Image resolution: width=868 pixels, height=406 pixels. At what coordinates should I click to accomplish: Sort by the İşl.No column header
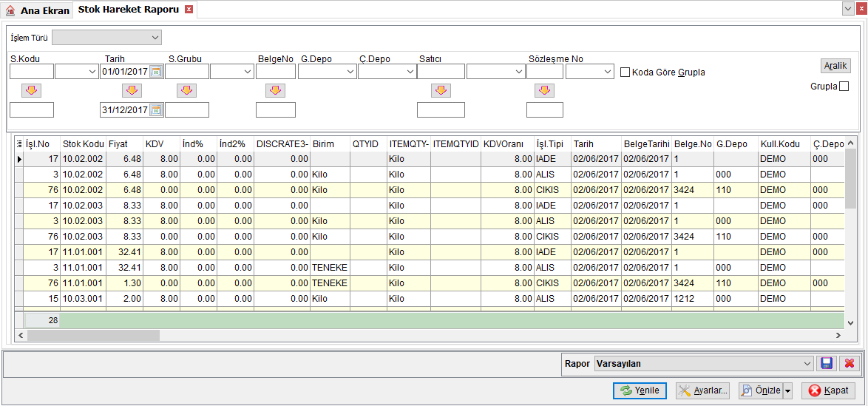click(x=43, y=144)
